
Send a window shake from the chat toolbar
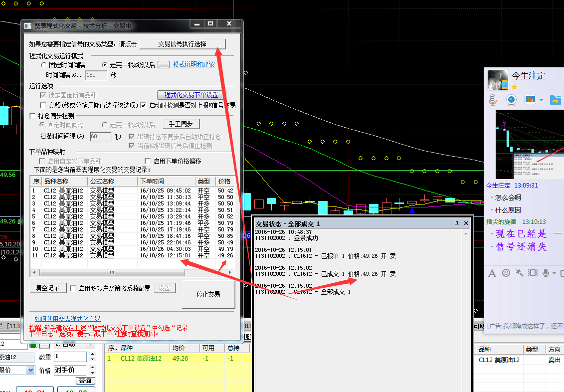tap(533, 273)
